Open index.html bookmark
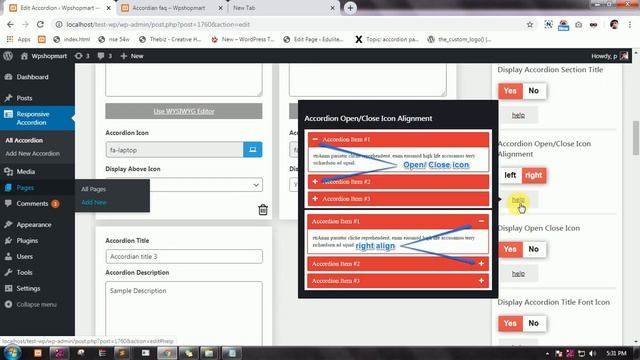 [72, 39]
